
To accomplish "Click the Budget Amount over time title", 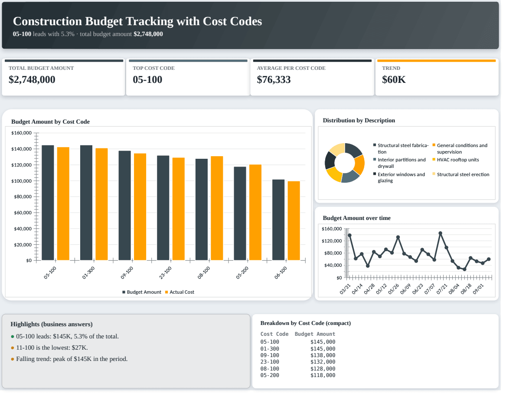I will (357, 218).
